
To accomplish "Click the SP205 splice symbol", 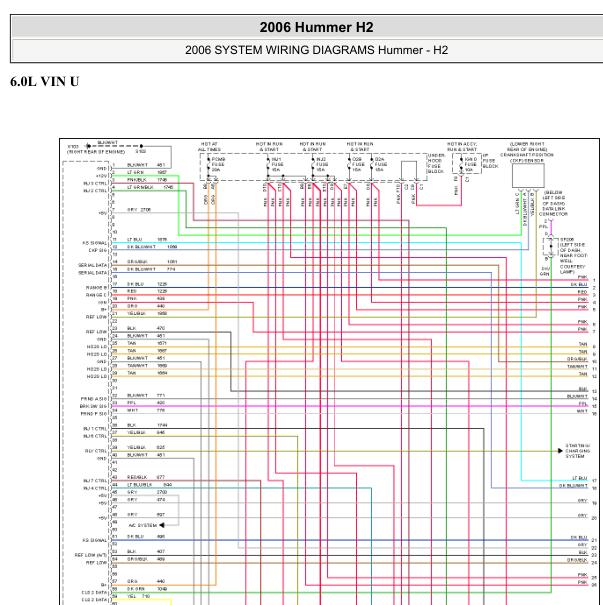I will pos(551,246).
